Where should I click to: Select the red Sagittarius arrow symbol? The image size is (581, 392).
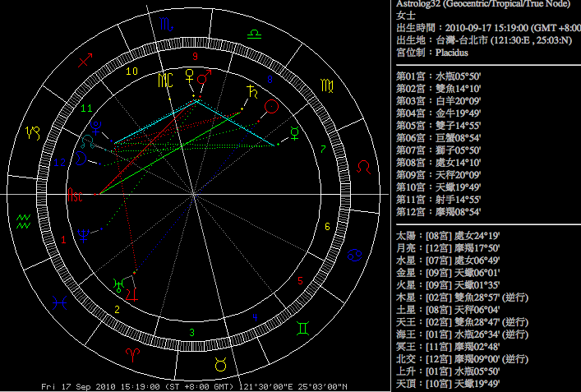pos(85,60)
